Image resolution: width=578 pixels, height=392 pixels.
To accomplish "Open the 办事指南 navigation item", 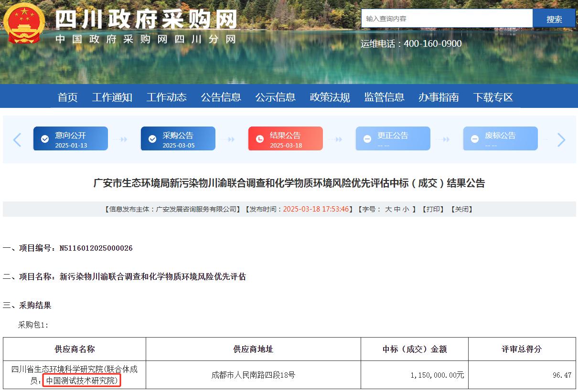I will 439,97.
